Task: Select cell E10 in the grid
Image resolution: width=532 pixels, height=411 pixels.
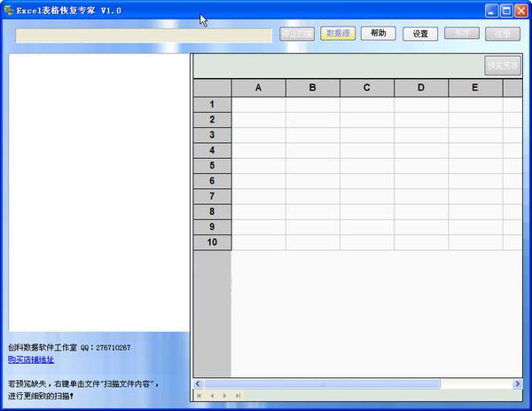Action: pyautogui.click(x=475, y=242)
